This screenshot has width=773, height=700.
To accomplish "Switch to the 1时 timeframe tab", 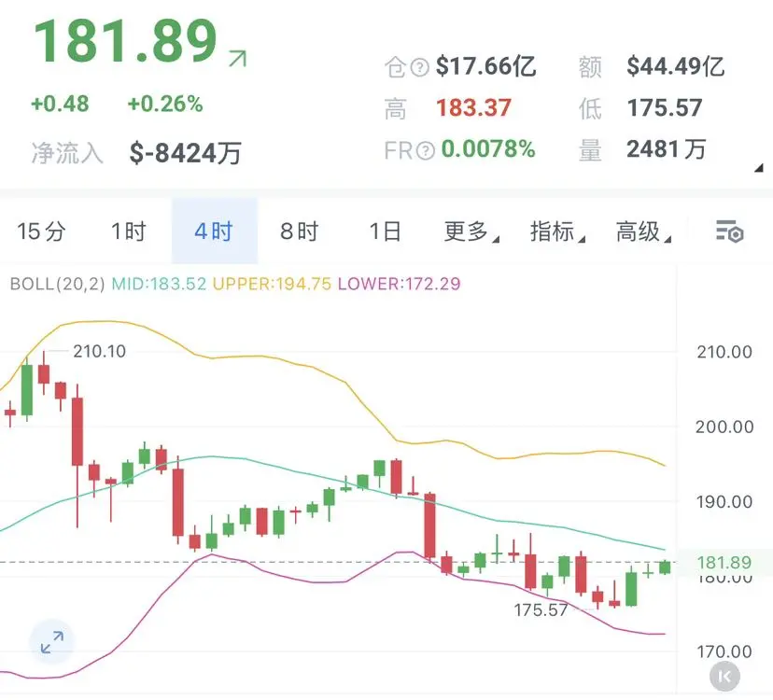I will pos(128,231).
